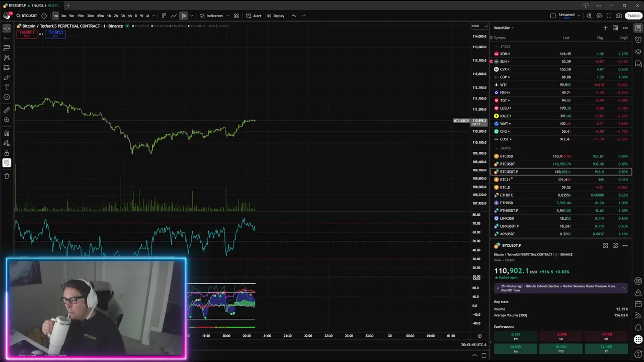Collapse the CRYPTO watchlist section
644x362 pixels.
pos(496,148)
